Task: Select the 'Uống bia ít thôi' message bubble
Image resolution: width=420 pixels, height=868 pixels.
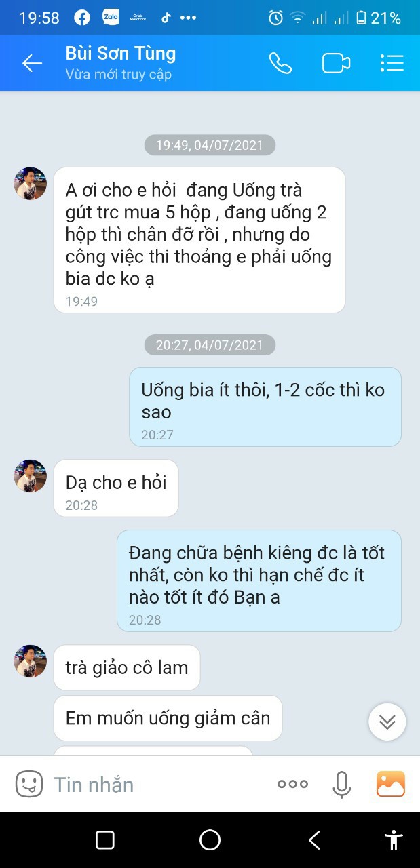Action: (265, 407)
